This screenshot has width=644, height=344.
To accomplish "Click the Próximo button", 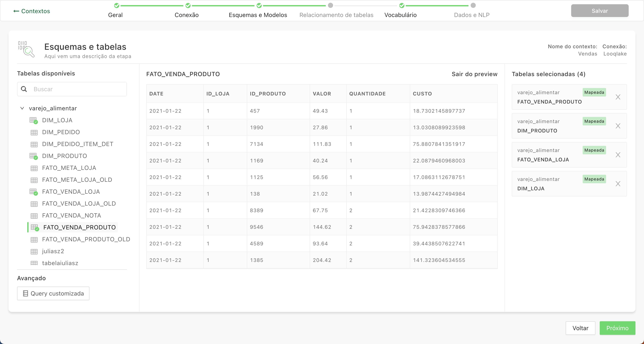I will coord(617,328).
